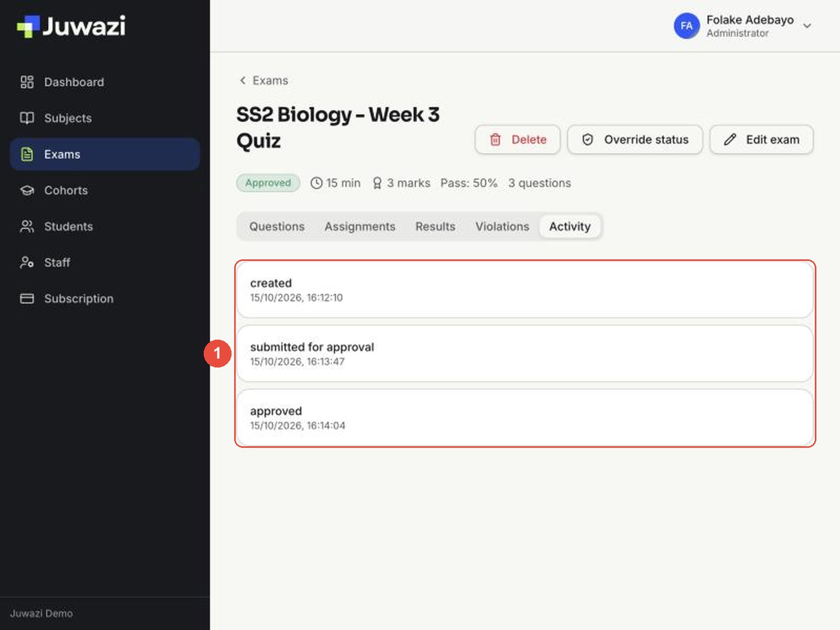The width and height of the screenshot is (840, 630).
Task: View the Results tab
Action: (x=435, y=226)
